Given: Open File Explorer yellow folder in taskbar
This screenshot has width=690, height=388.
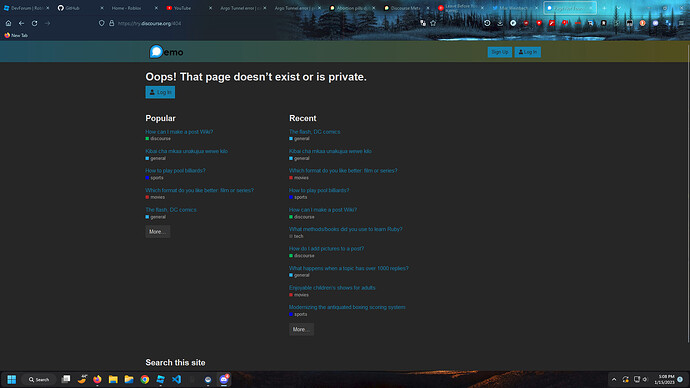Looking at the screenshot, I should [x=113, y=379].
